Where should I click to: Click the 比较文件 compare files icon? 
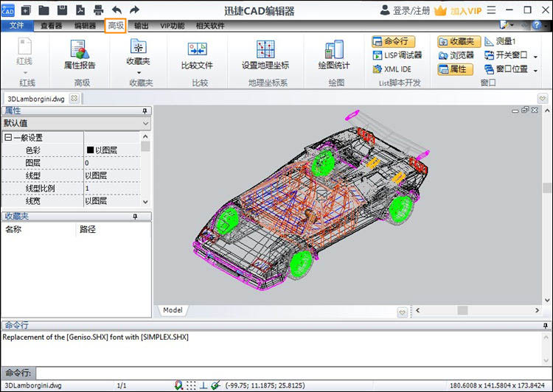point(197,55)
